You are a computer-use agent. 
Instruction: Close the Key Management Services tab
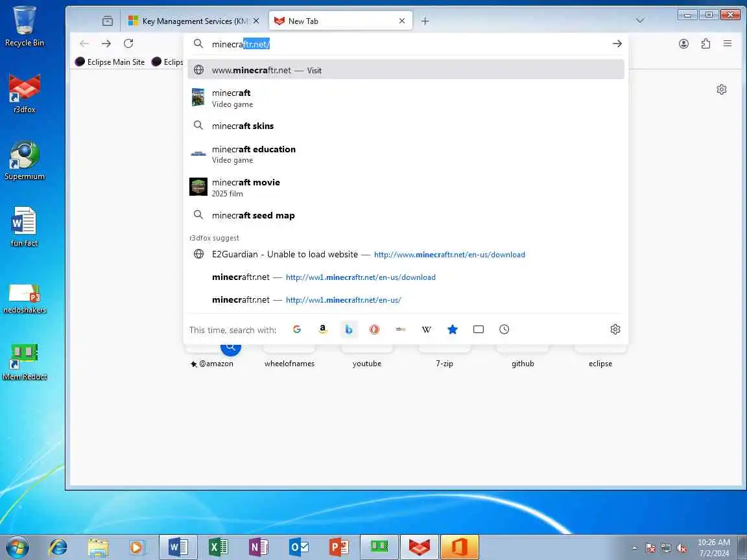click(x=256, y=21)
